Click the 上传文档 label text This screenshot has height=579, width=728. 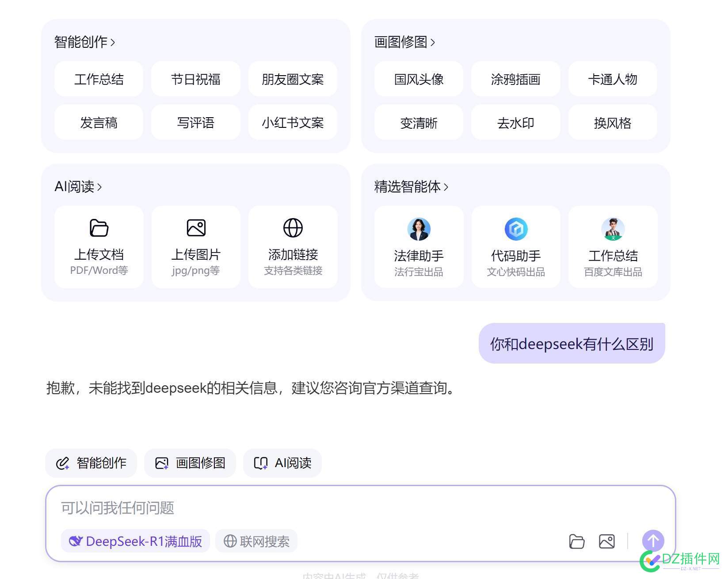tap(99, 254)
